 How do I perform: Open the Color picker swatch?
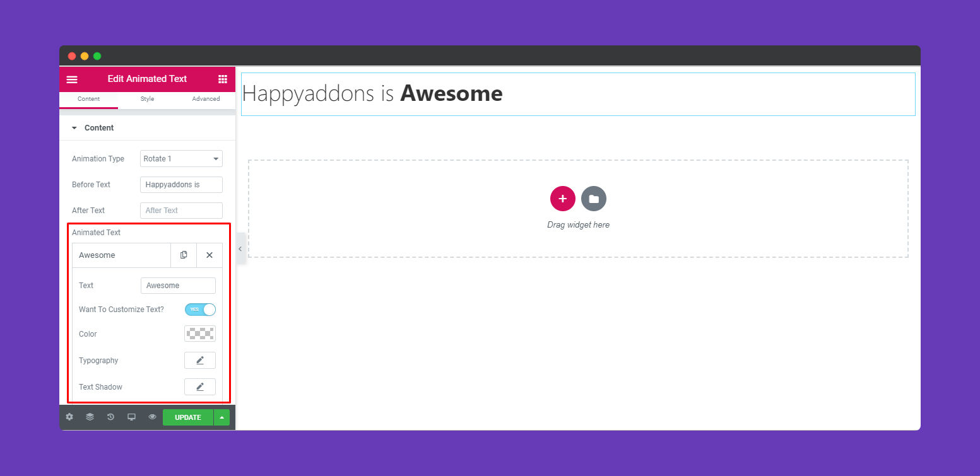click(200, 334)
